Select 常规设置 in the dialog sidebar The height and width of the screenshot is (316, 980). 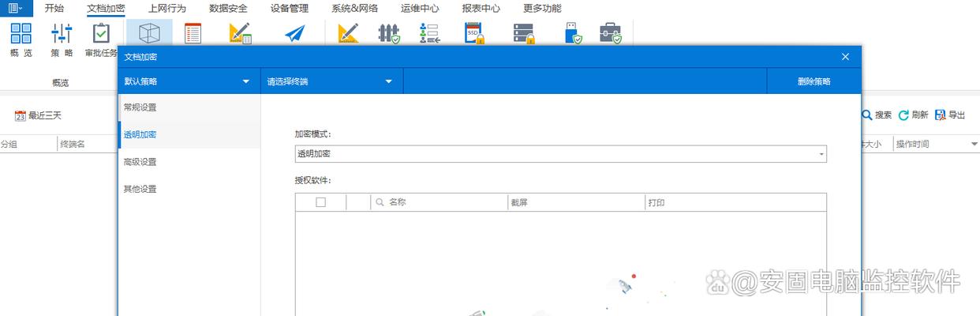(x=189, y=107)
